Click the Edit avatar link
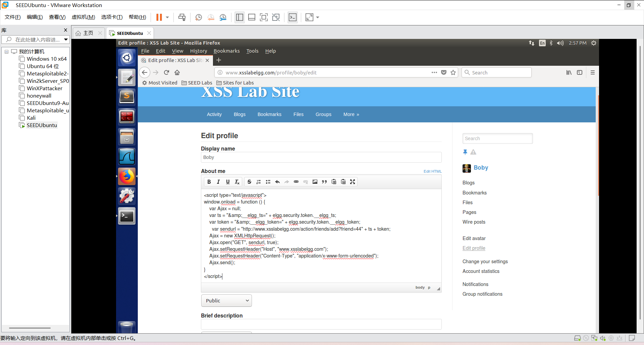 point(474,238)
